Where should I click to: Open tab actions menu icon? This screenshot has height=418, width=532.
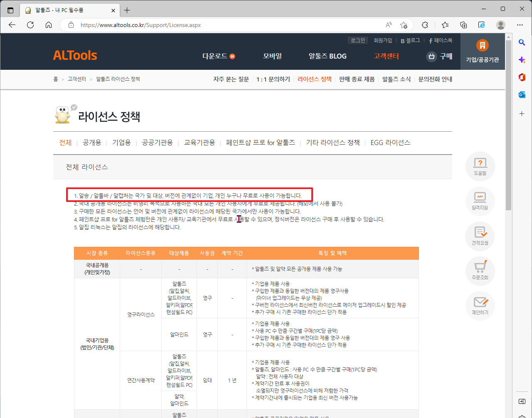[10, 10]
